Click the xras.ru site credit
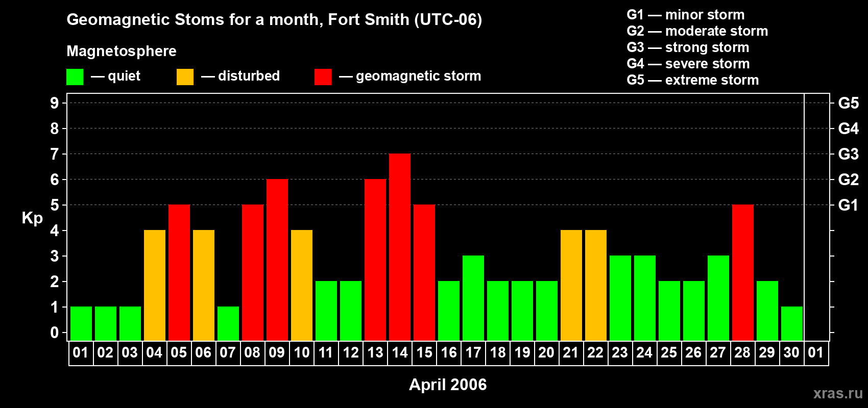This screenshot has height=408, width=868. point(838,393)
